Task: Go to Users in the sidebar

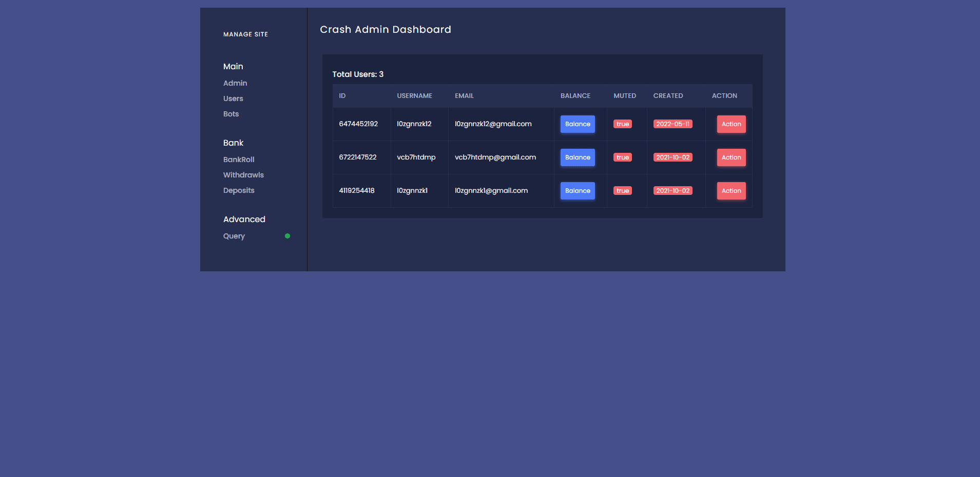Action: point(233,98)
